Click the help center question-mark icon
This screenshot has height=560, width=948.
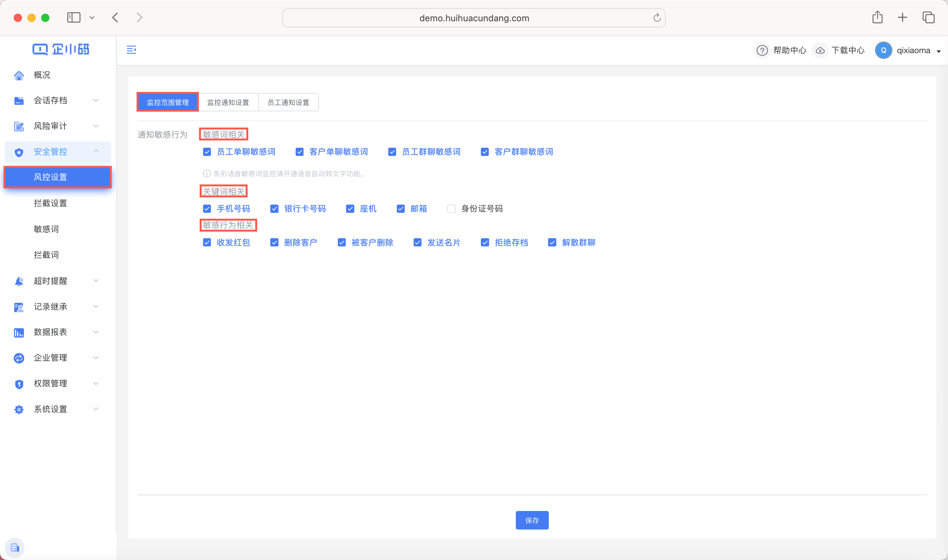(x=762, y=51)
